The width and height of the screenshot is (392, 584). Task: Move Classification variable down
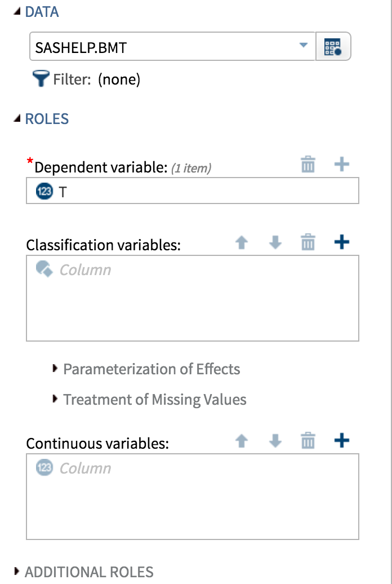tap(275, 243)
